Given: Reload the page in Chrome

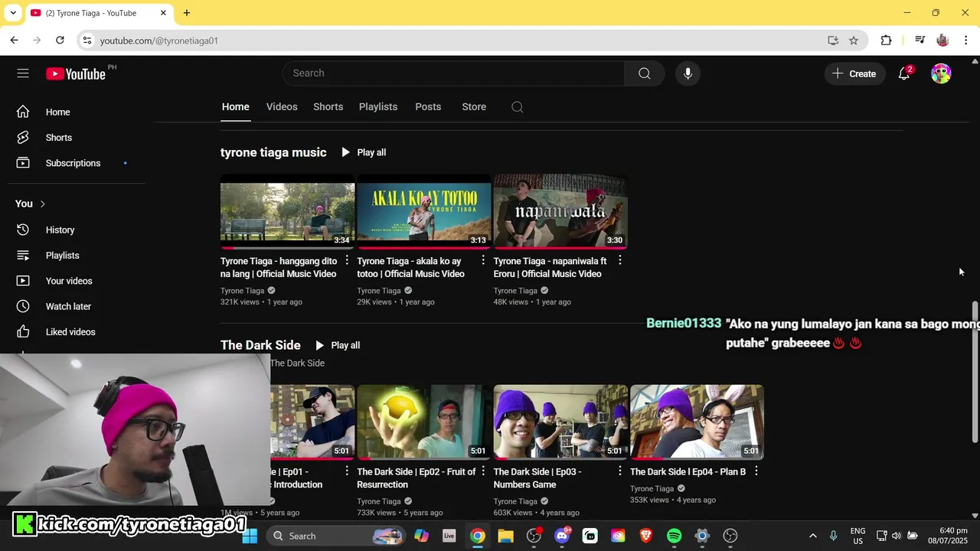Looking at the screenshot, I should point(60,40).
